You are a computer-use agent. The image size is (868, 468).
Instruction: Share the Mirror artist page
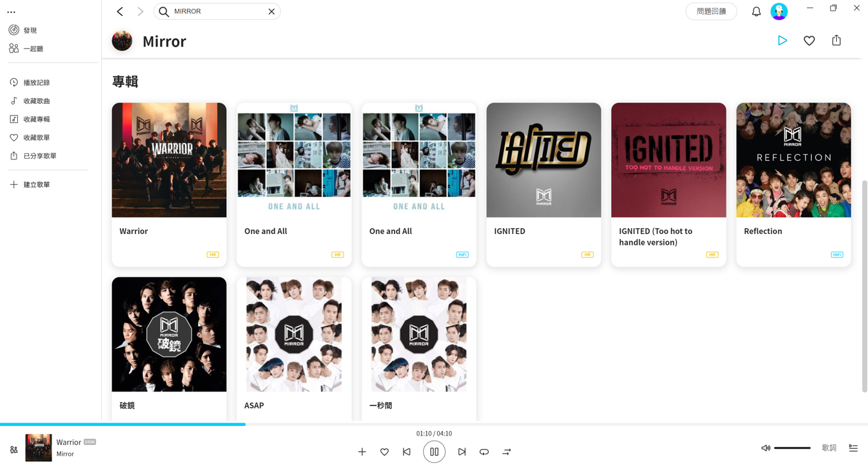pyautogui.click(x=836, y=41)
